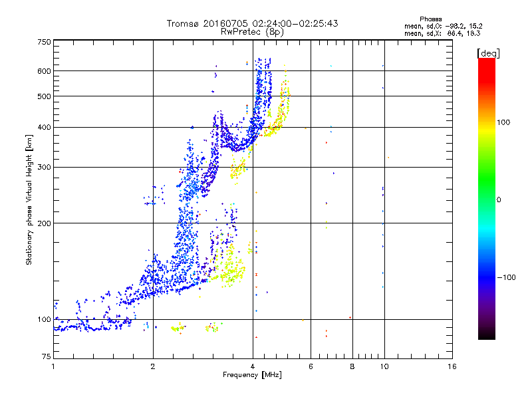Click the y-axis label '200'
The image size is (532, 399).
[44, 223]
